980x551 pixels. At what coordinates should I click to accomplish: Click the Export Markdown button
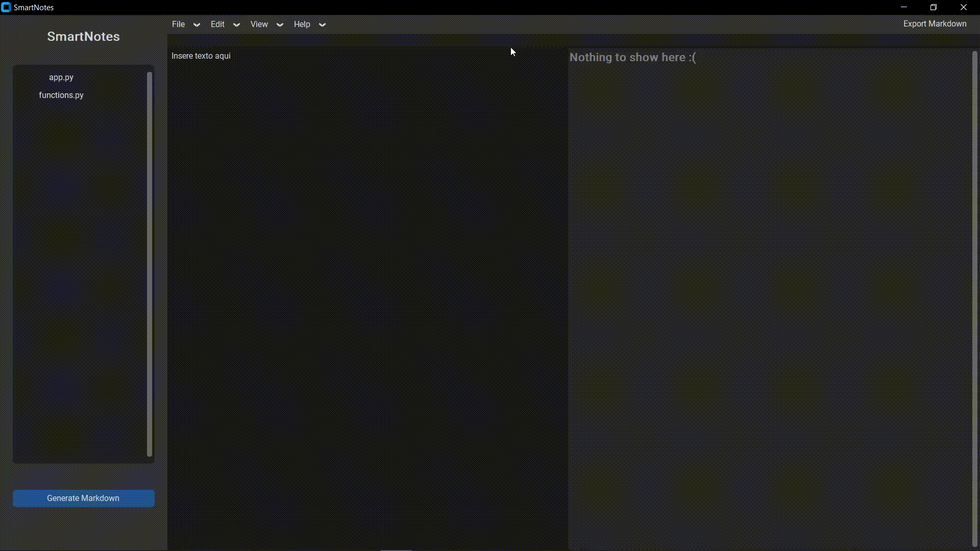point(935,24)
